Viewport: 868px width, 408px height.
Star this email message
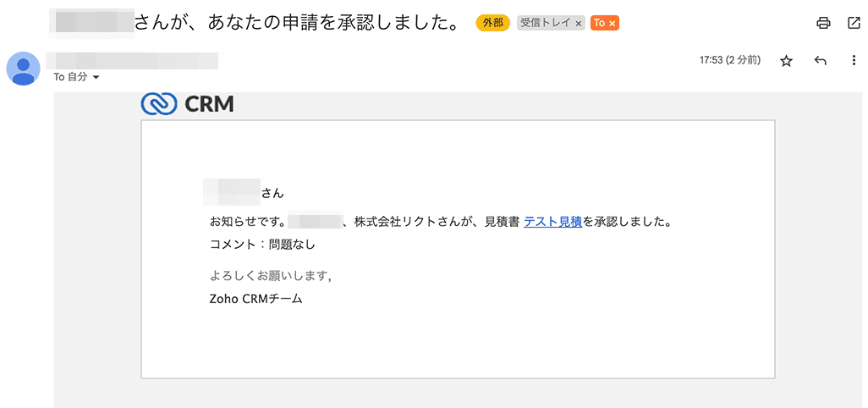tap(786, 61)
